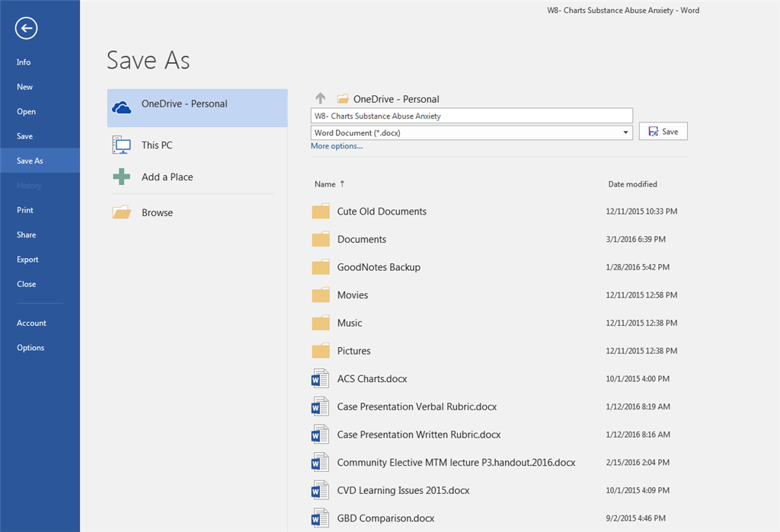Click the Browse label
The image size is (780, 532).
[x=157, y=213]
